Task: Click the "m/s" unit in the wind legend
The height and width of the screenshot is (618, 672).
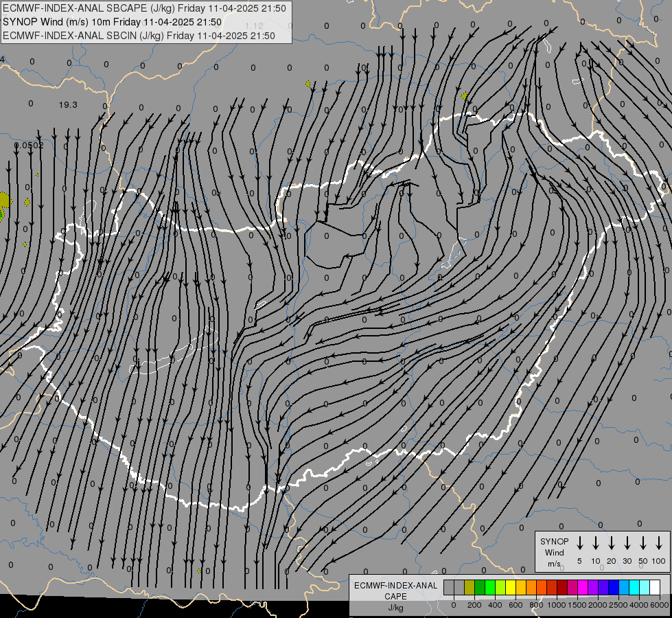Action: (x=554, y=564)
